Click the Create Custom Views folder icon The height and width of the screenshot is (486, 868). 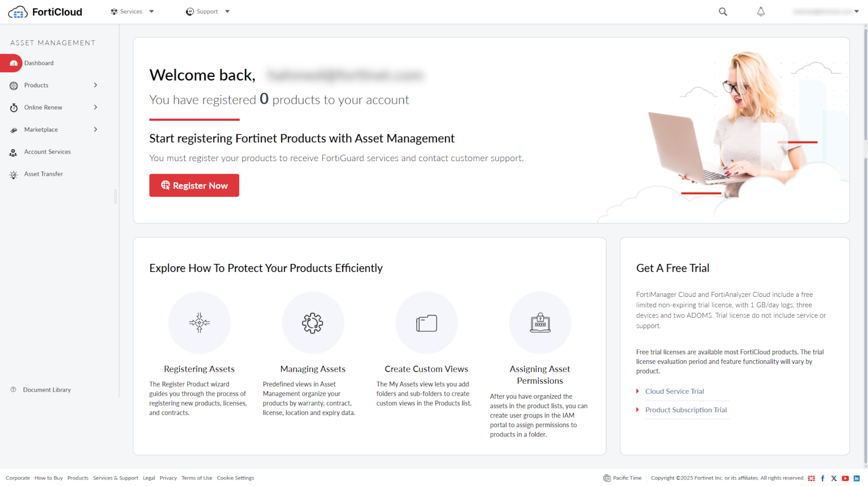coord(427,323)
